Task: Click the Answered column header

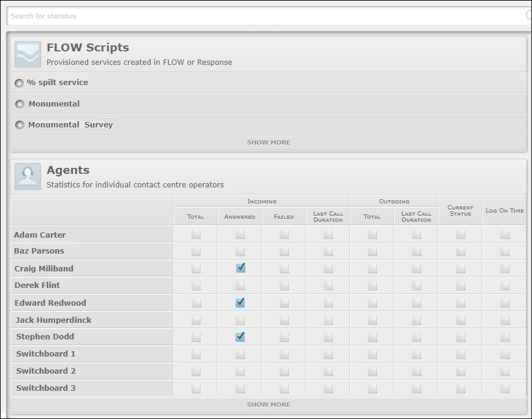Action: [x=240, y=217]
